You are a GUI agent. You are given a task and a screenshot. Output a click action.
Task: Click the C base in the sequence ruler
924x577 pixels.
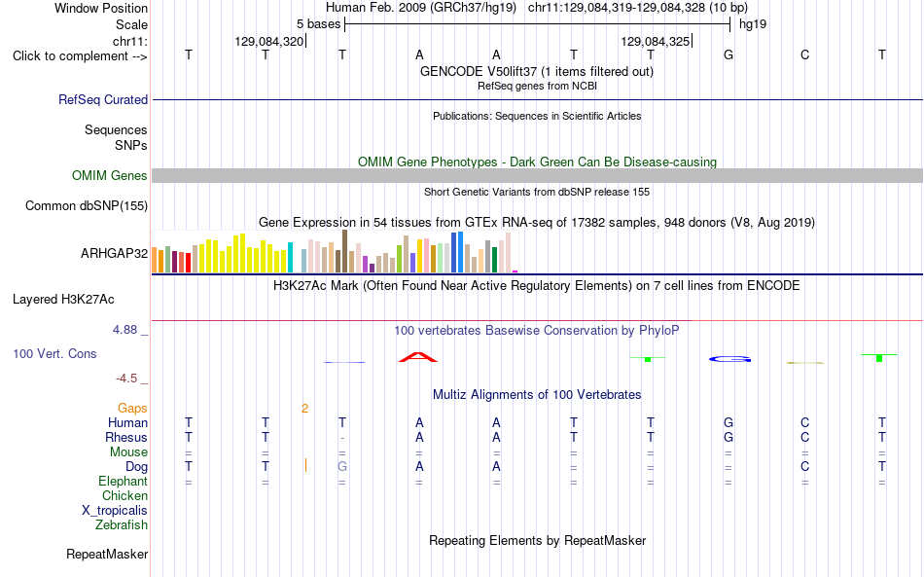coord(805,54)
